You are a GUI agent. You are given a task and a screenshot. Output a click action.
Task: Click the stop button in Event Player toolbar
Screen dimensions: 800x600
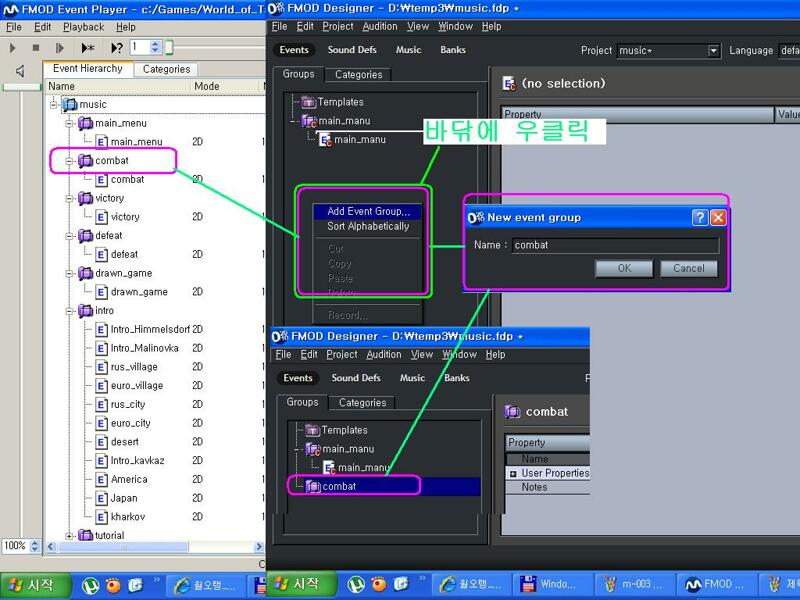pos(36,48)
